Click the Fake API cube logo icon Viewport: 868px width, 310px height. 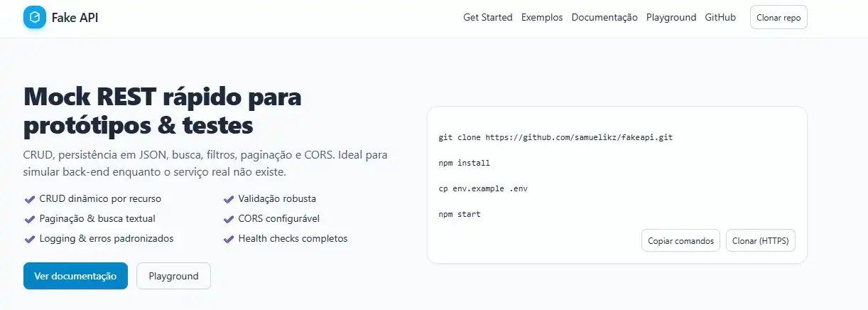[34, 18]
